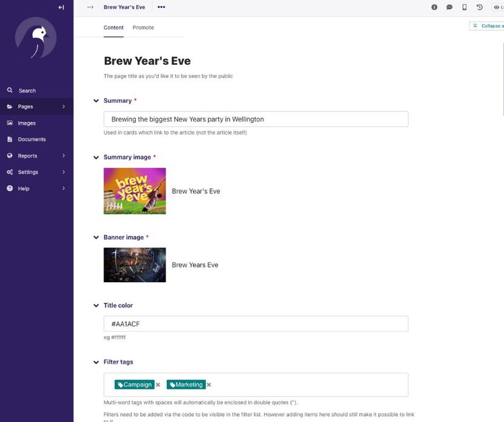Collapse the Filter tags section
The image size is (504, 422).
pyautogui.click(x=96, y=363)
